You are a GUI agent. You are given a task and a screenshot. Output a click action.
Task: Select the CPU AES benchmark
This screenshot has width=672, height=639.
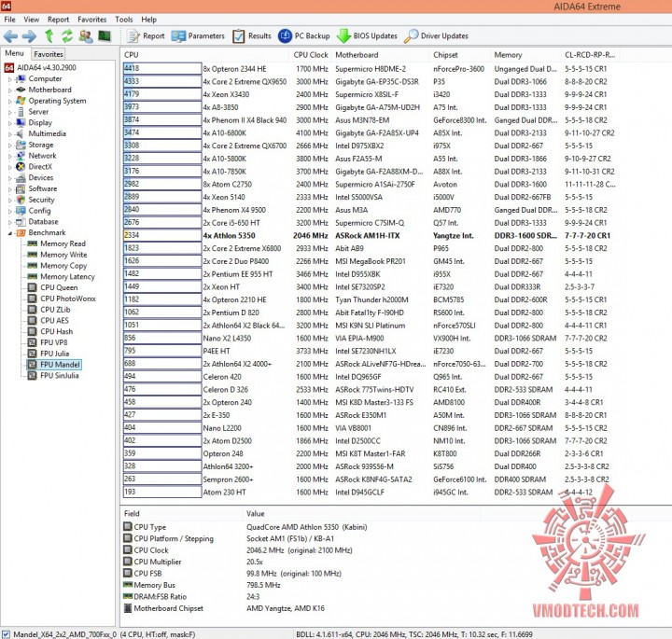coord(54,320)
